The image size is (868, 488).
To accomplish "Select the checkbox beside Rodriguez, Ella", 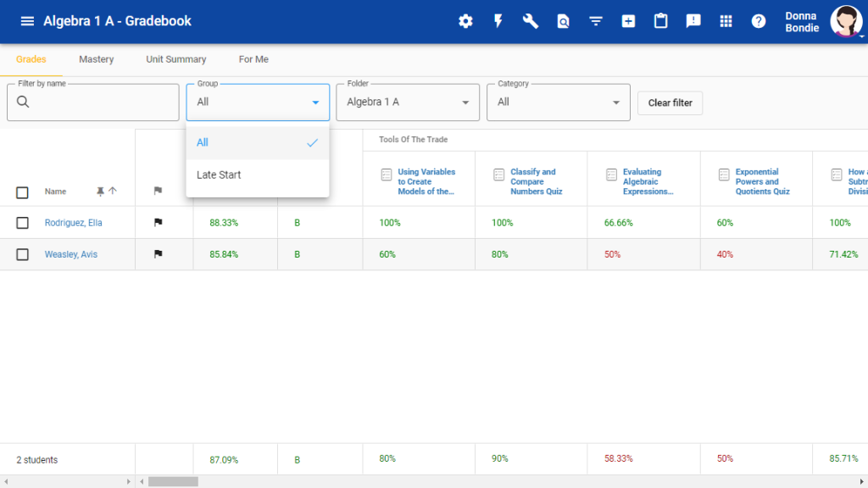I will click(x=22, y=223).
